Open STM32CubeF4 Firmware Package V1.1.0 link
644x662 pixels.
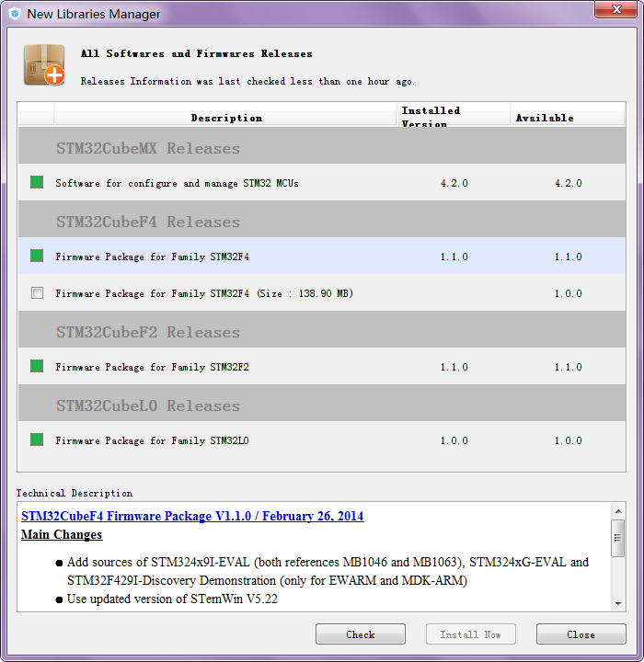(x=192, y=516)
